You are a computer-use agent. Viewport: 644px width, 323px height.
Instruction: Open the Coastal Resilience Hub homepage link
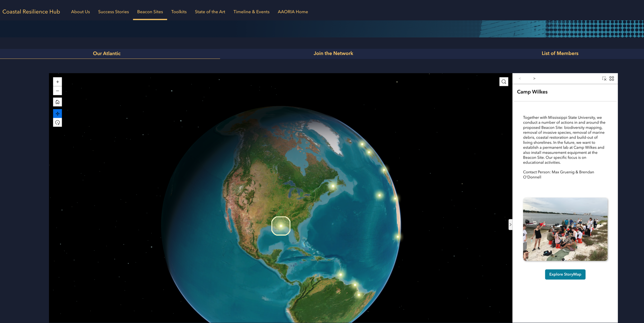tap(31, 12)
